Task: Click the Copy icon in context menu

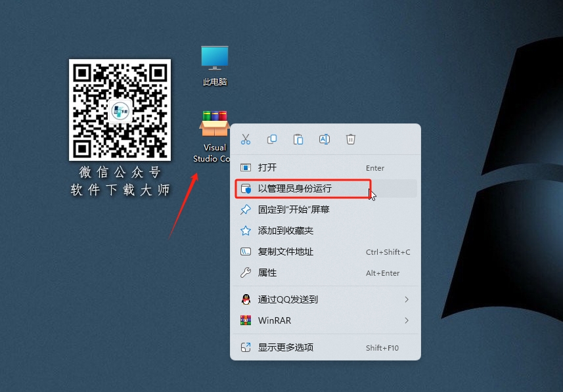Action: coord(272,139)
